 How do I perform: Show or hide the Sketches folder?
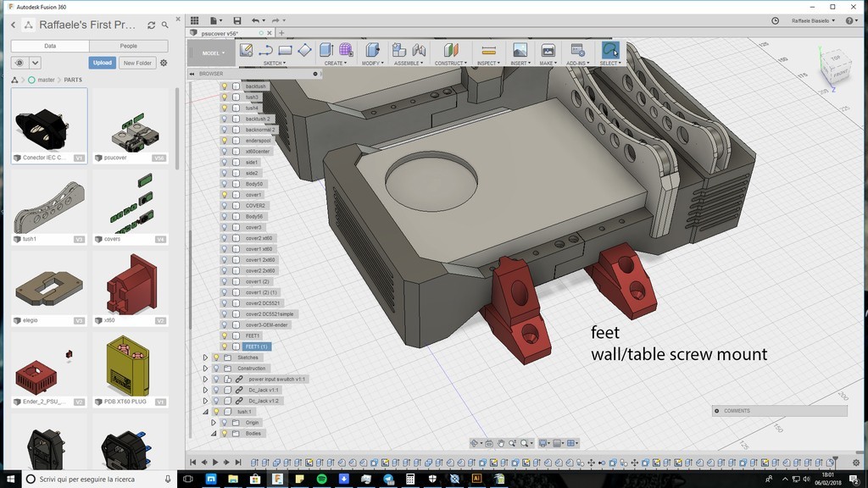coord(215,358)
